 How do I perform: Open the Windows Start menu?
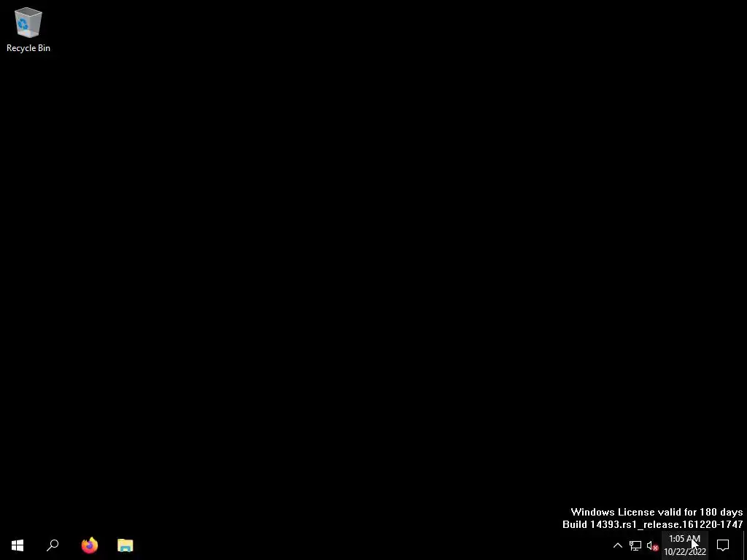(18, 545)
